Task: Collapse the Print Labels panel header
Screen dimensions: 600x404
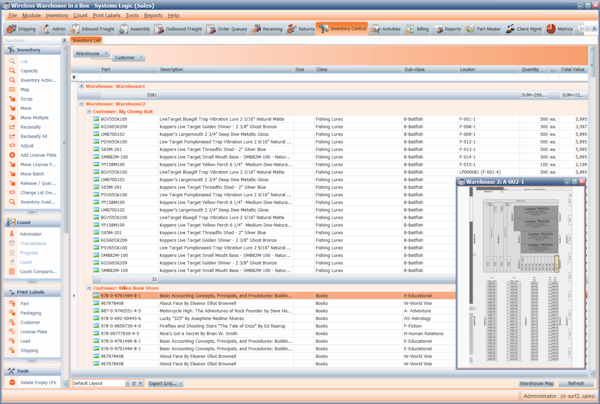Action: click(x=32, y=292)
